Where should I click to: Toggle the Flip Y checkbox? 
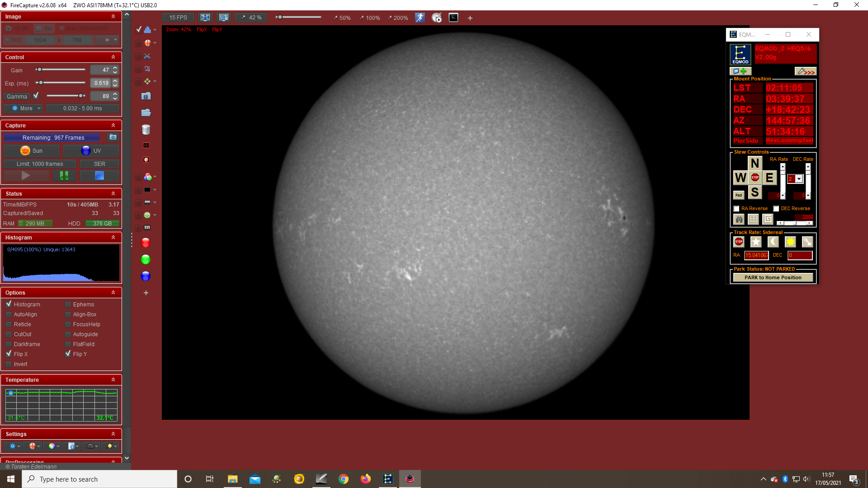[x=68, y=354]
